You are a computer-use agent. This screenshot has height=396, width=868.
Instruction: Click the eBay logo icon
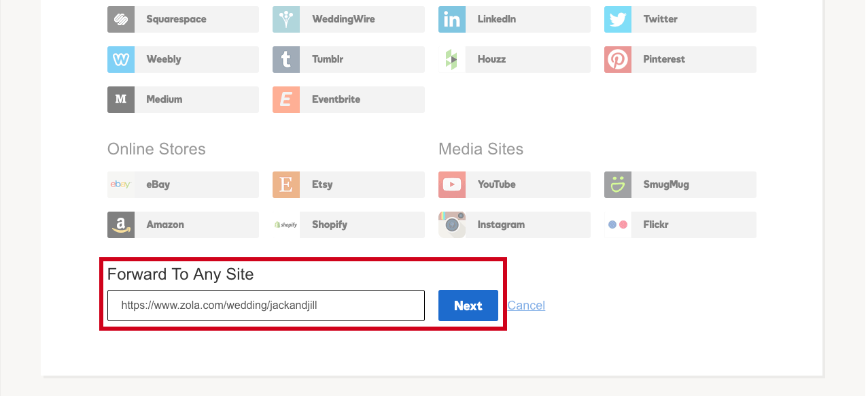pos(120,184)
